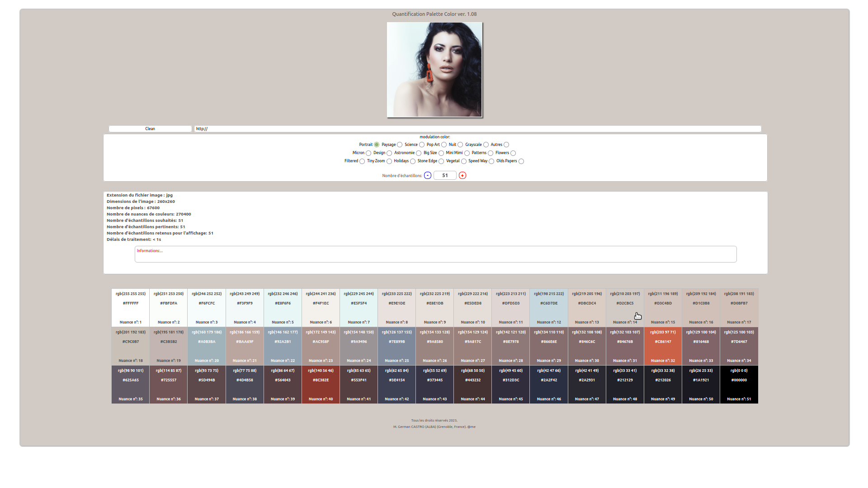Select the Mini Mimi radio button
This screenshot has height=488, width=868.
pos(467,153)
